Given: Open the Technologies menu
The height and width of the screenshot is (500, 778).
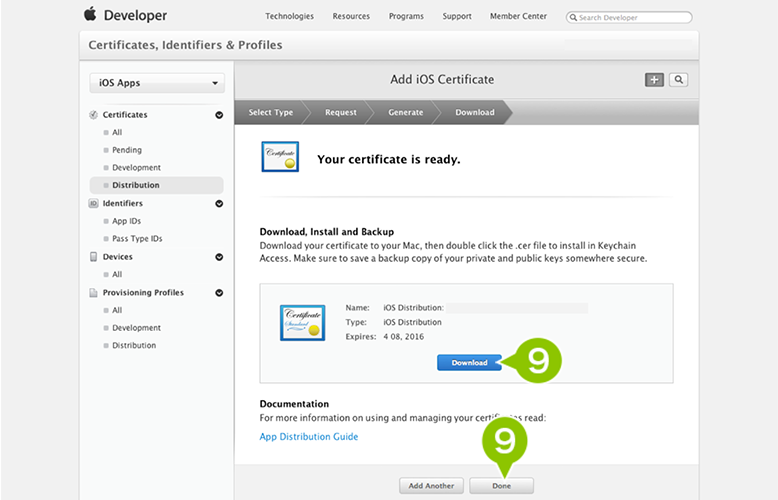Looking at the screenshot, I should (289, 16).
